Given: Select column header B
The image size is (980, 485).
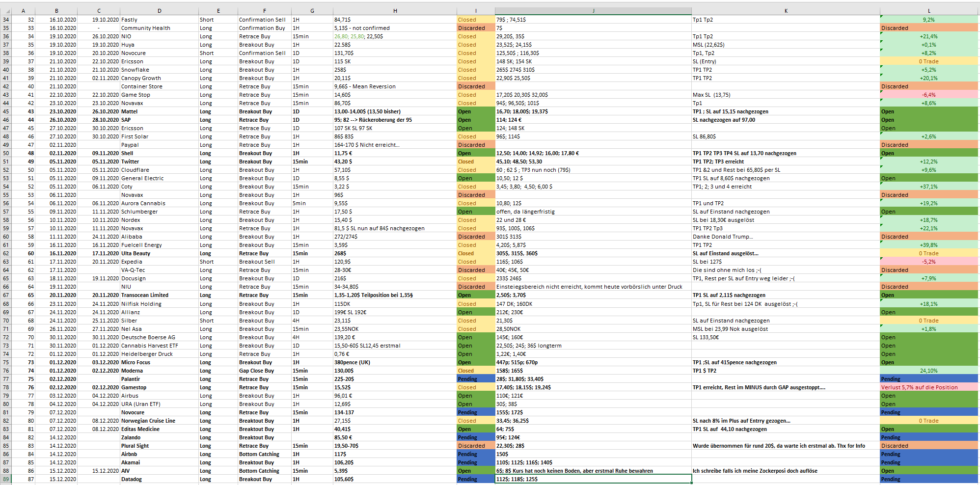Looking at the screenshot, I should (x=56, y=10).
